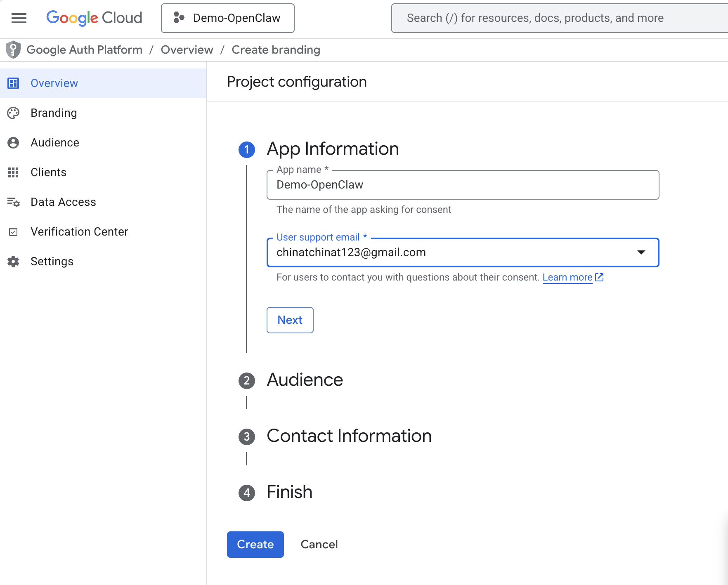Open the Demo-OpenClaw project picker

pos(227,18)
